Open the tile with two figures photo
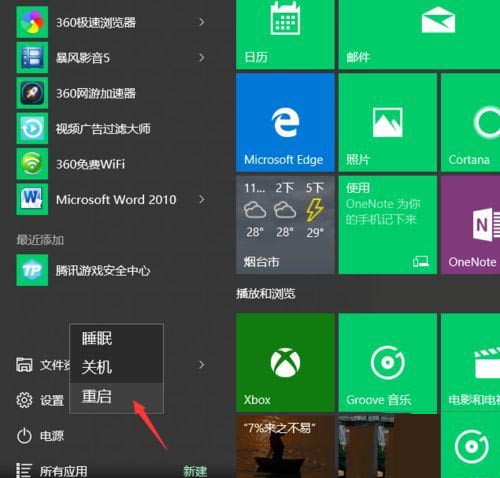Viewport: 500px width, 478px height. 388,447
